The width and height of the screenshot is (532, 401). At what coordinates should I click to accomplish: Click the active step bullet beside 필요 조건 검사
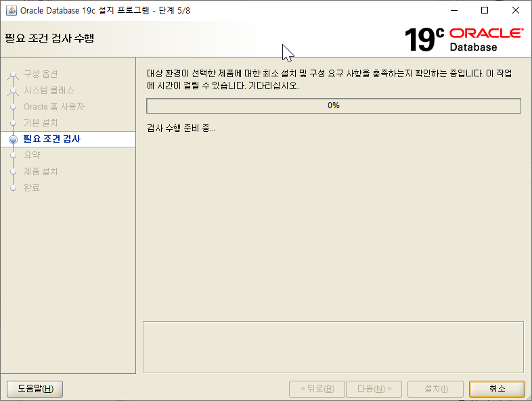[14, 139]
